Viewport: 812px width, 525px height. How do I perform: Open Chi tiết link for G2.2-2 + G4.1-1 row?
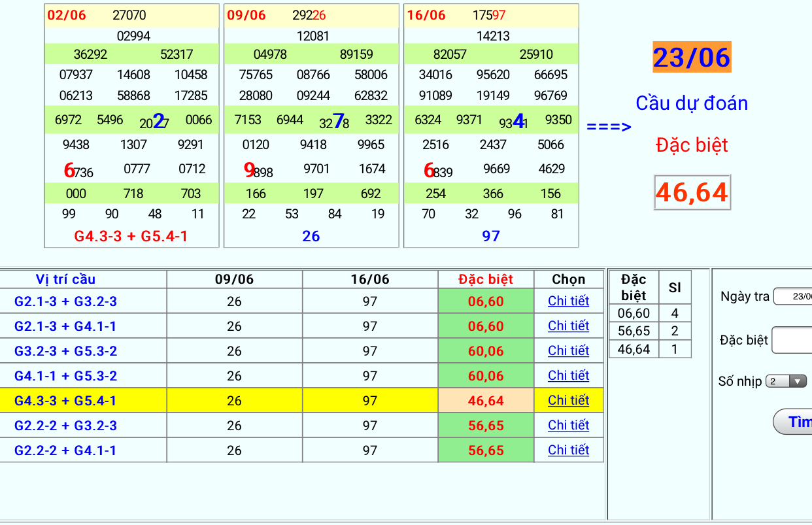tap(568, 450)
